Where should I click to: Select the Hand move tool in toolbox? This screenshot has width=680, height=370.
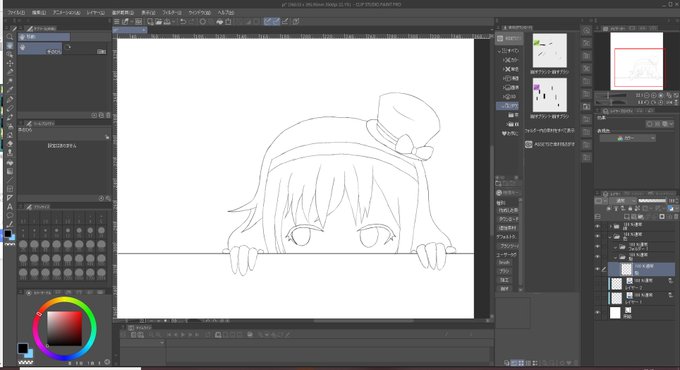pos(10,46)
